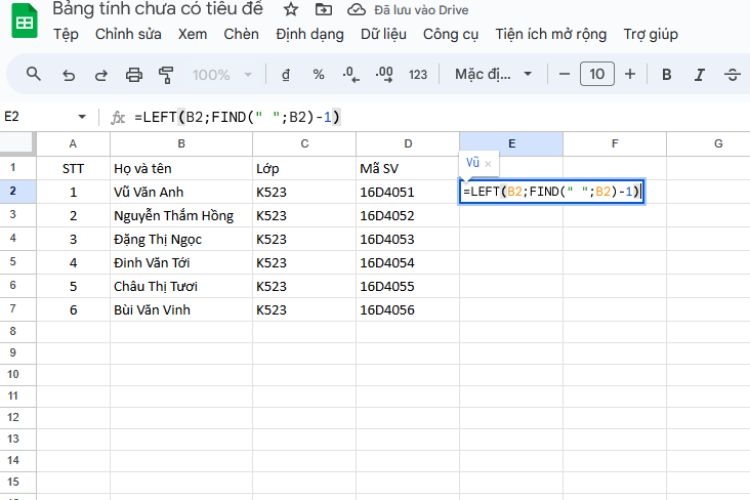
Task: Apply currency format with đ icon
Action: (x=286, y=75)
